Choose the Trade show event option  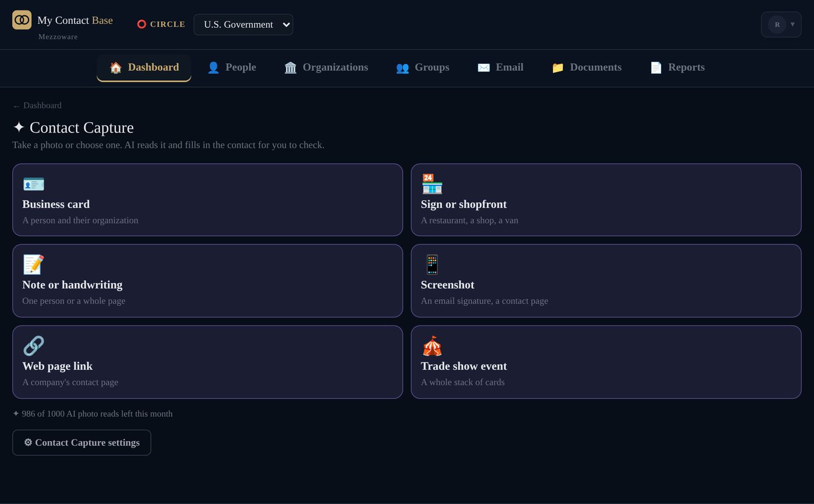click(606, 362)
